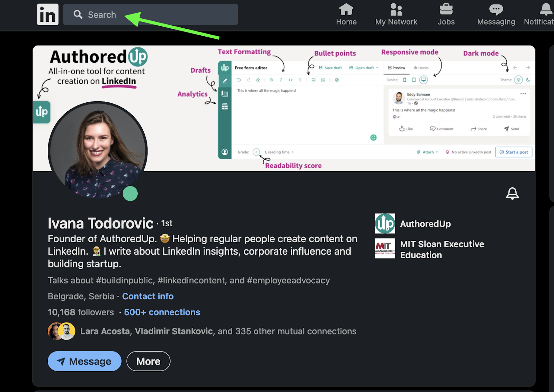Click the green online status indicator
This screenshot has height=392, width=554.
pos(130,193)
